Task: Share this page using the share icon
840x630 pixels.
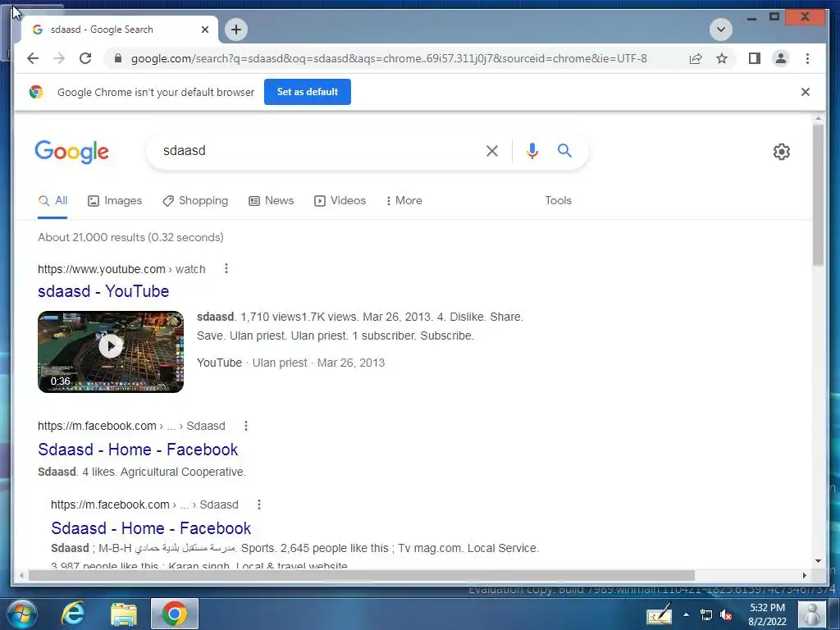Action: 696,58
